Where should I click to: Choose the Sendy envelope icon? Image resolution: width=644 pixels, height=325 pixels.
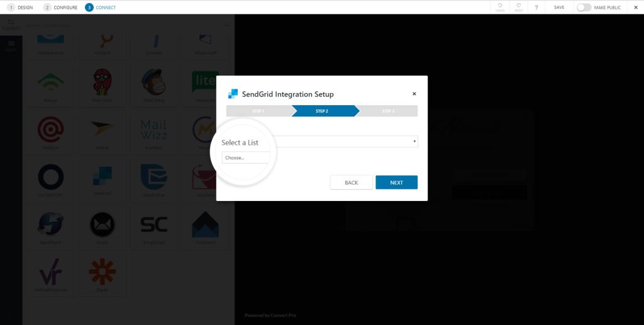tap(103, 224)
